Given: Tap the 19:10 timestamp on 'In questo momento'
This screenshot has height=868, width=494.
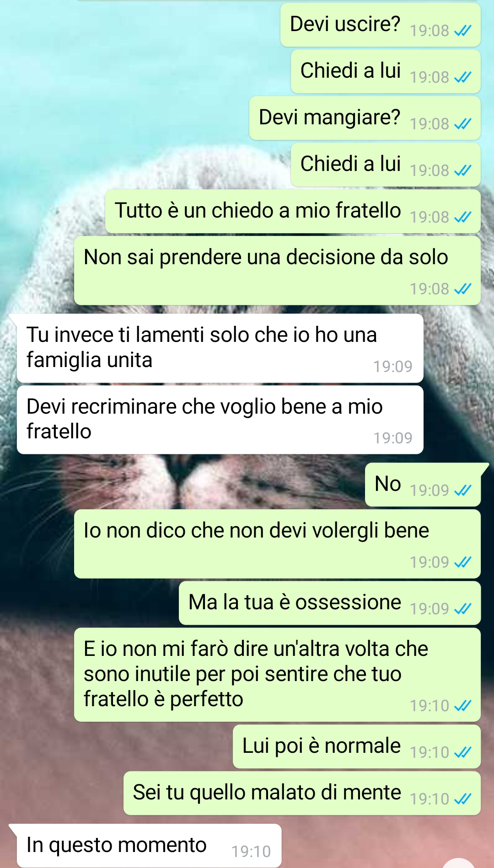Looking at the screenshot, I should click(x=251, y=852).
